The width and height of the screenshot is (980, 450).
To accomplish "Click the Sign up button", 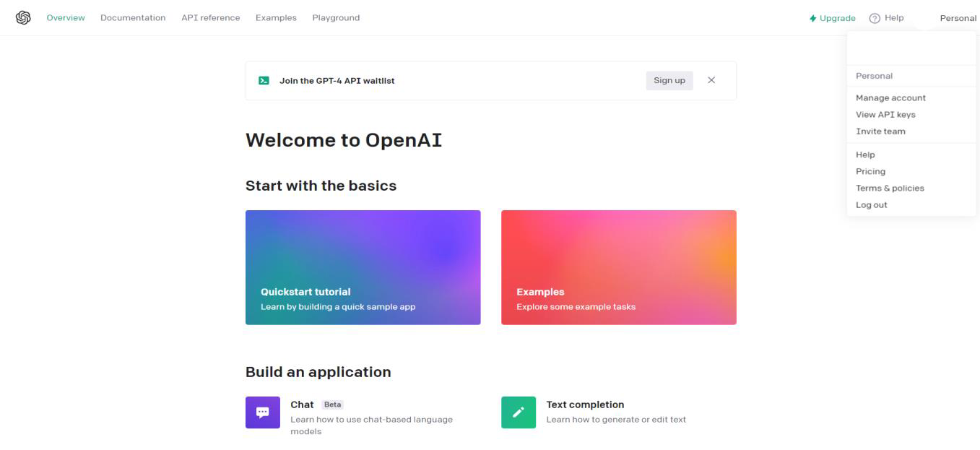I will coord(669,80).
